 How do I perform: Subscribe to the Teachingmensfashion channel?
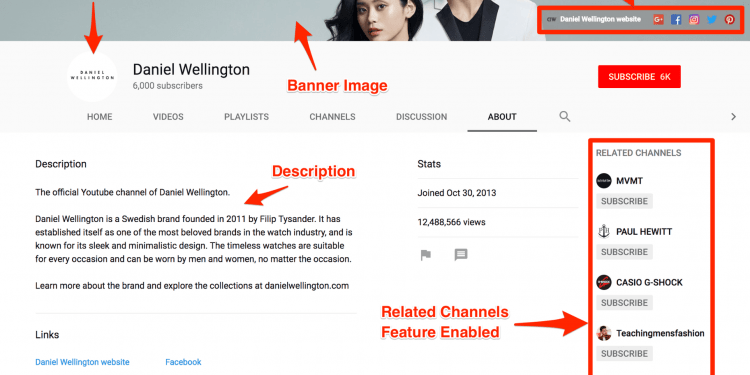624,353
